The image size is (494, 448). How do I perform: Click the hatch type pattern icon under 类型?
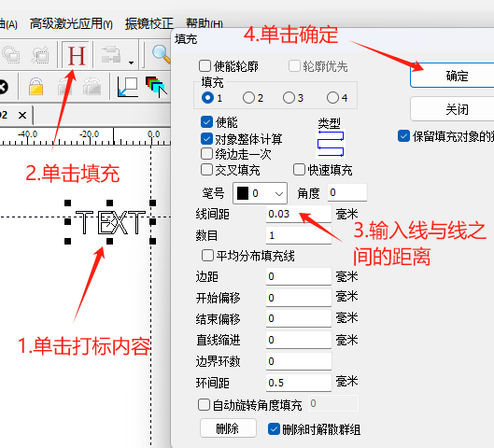(x=331, y=144)
